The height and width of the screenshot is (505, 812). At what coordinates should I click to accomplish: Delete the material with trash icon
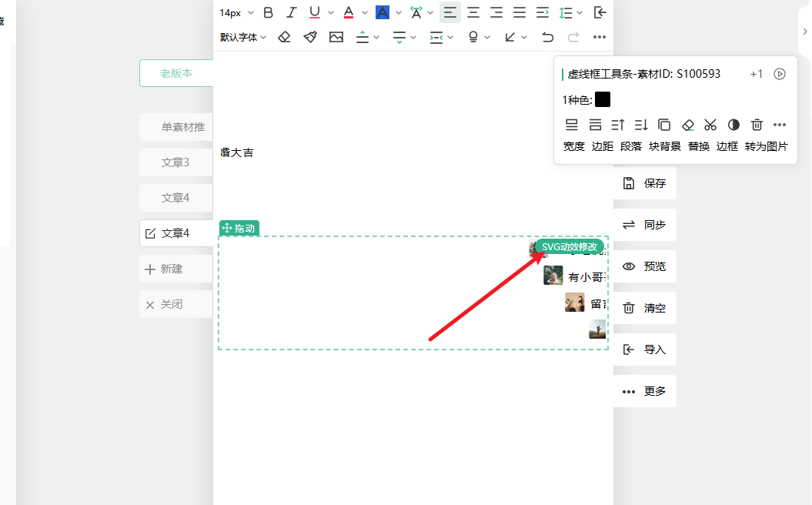[757, 125]
